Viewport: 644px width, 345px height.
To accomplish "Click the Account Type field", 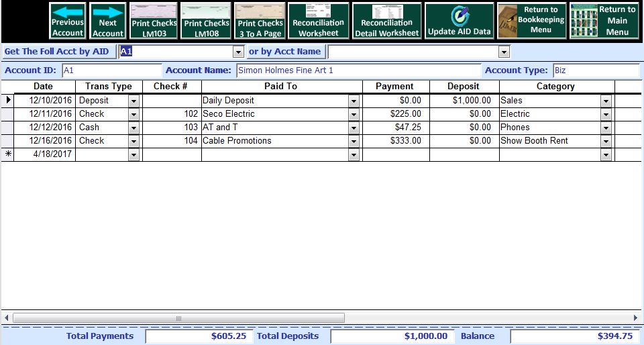I will point(596,70).
